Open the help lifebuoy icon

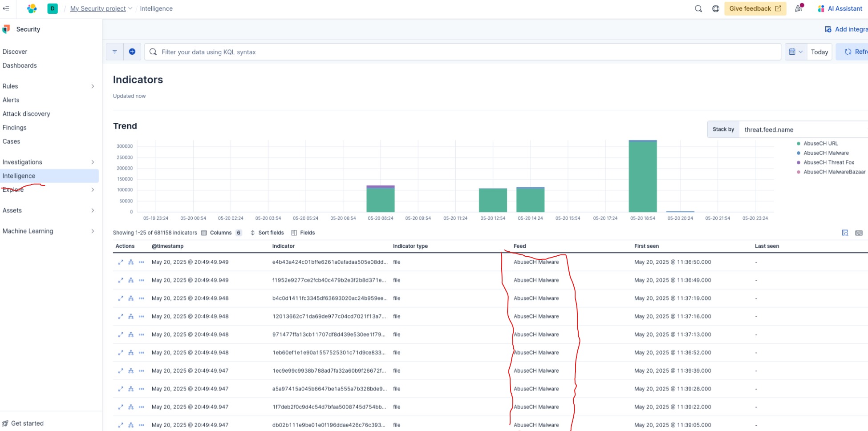[x=716, y=8]
